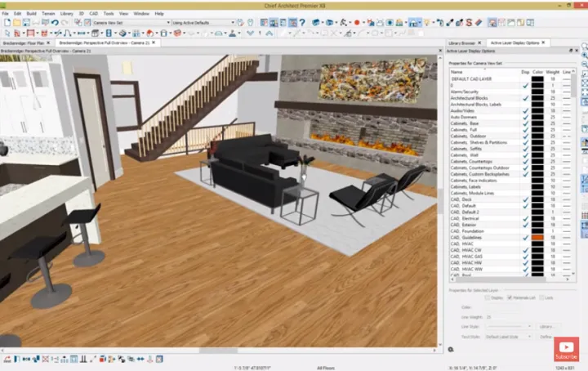
Task: Switch to the Library Browser tab
Action: 462,42
